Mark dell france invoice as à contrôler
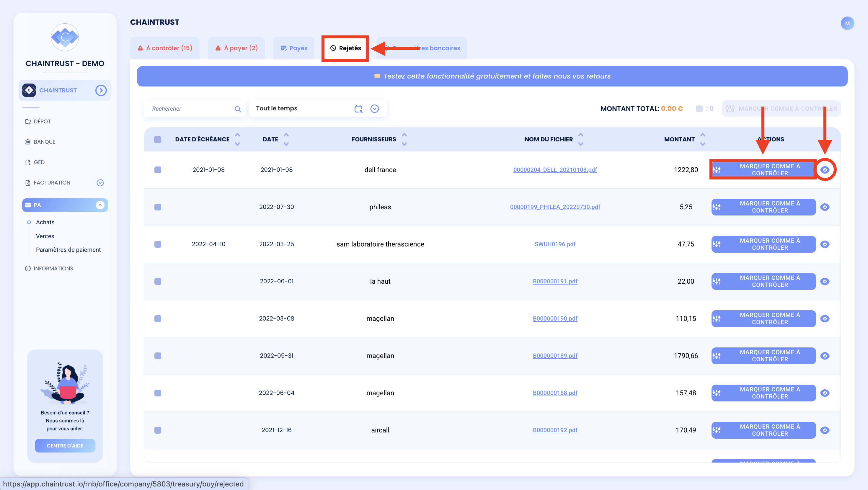This screenshot has height=490, width=868. 763,169
